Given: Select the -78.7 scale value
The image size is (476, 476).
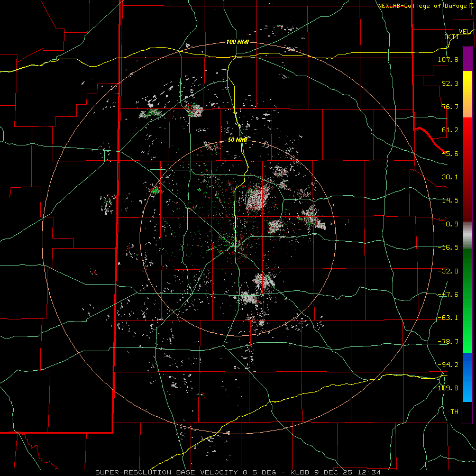Looking at the screenshot, I should pyautogui.click(x=448, y=342).
